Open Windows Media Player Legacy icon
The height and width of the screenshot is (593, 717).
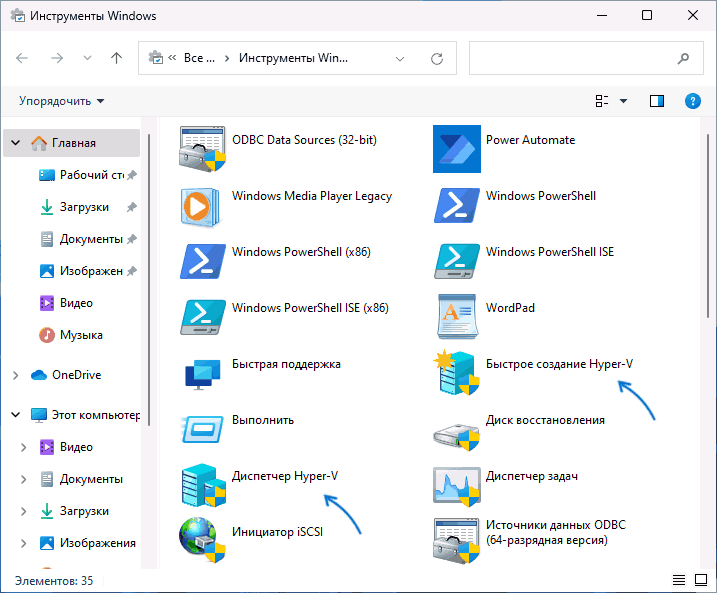click(200, 207)
